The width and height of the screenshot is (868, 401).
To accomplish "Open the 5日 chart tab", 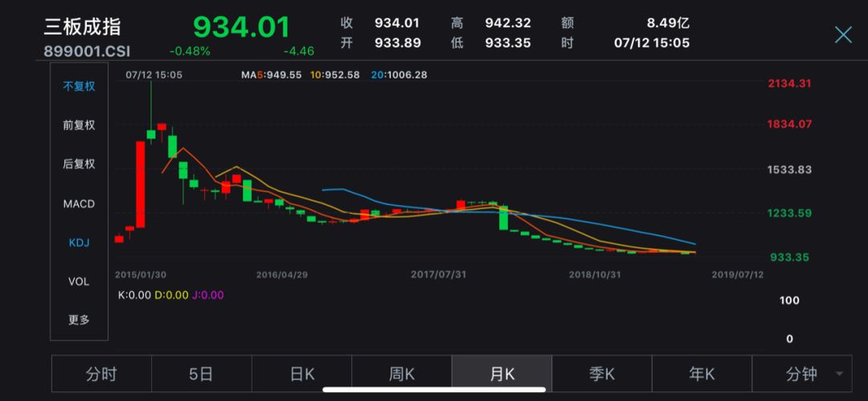I will [x=202, y=374].
